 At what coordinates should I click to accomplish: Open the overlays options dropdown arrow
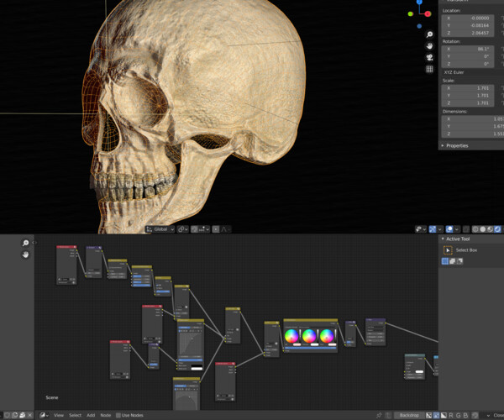click(x=456, y=229)
